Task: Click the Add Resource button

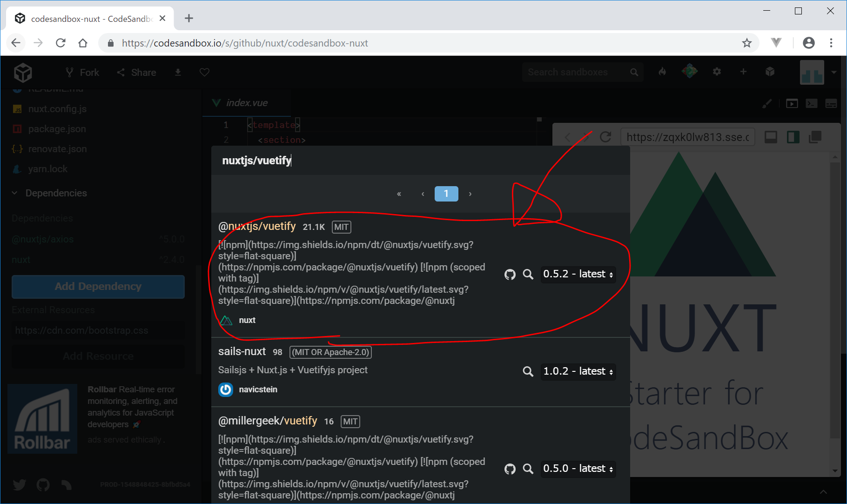Action: pos(98,356)
